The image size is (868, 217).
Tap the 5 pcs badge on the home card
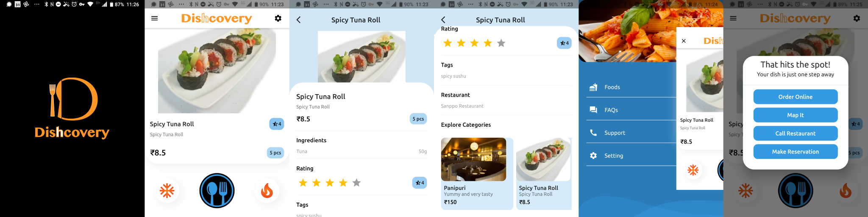pyautogui.click(x=275, y=153)
